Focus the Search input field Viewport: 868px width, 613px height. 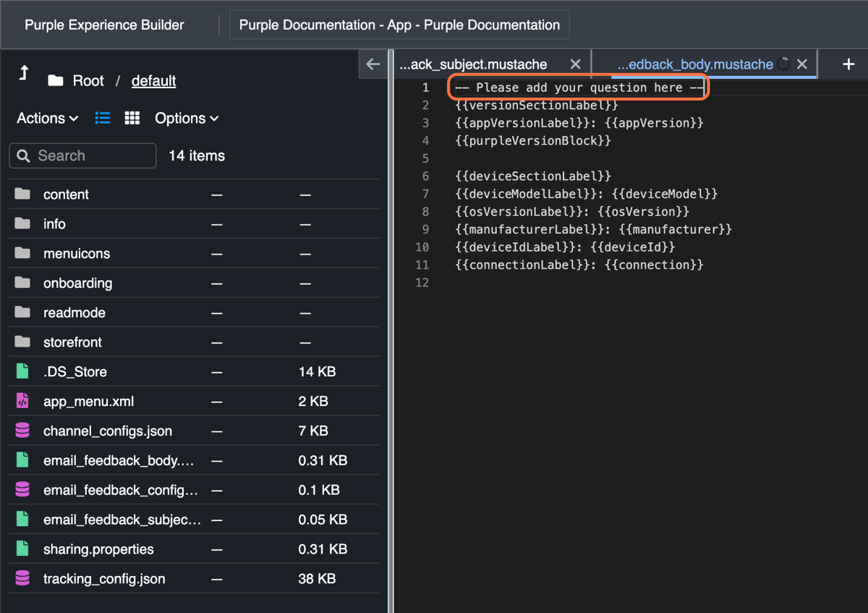click(x=82, y=156)
